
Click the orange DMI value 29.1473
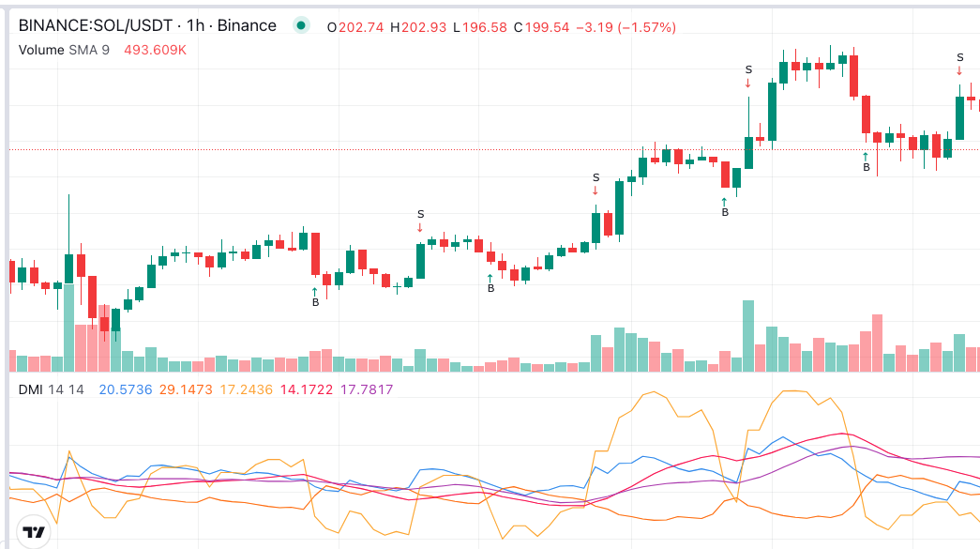pos(186,389)
